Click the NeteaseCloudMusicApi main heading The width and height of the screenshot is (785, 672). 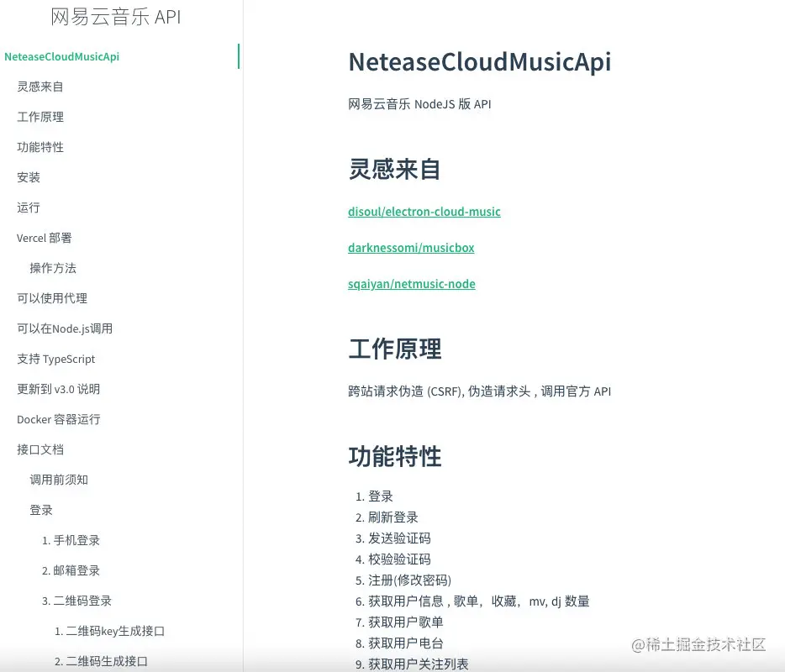(480, 62)
